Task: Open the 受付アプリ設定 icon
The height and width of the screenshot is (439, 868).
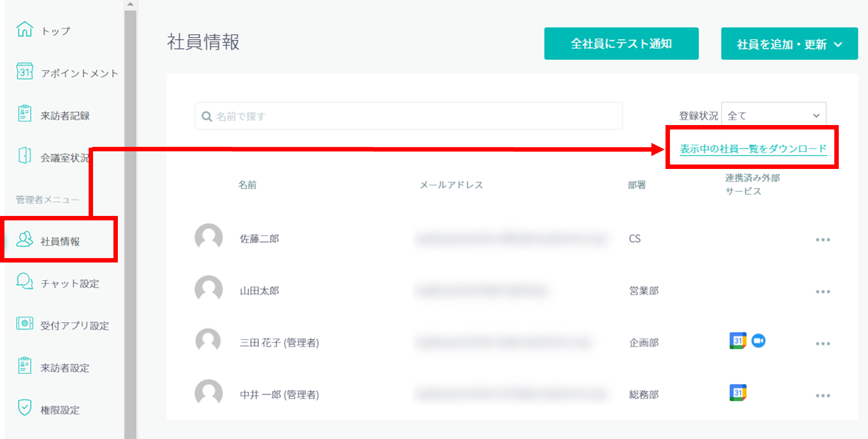Action: [24, 324]
